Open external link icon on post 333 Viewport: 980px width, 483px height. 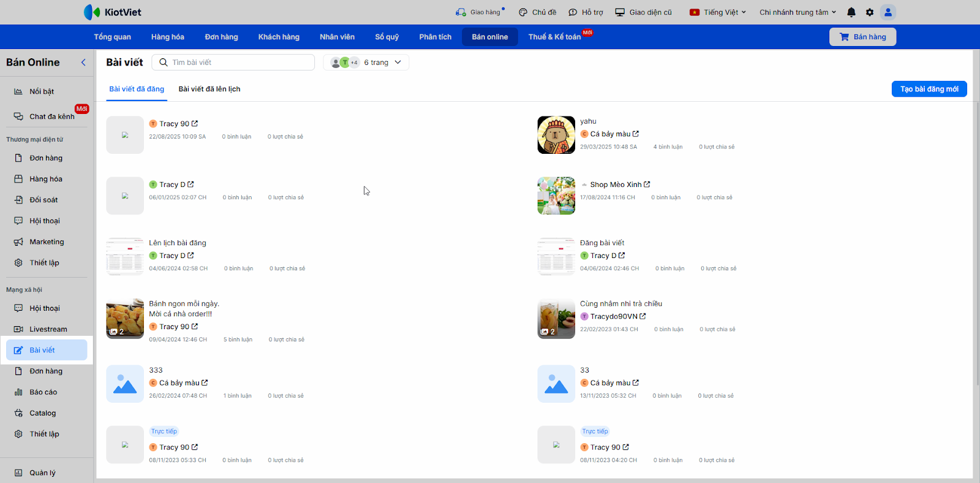[x=205, y=383]
